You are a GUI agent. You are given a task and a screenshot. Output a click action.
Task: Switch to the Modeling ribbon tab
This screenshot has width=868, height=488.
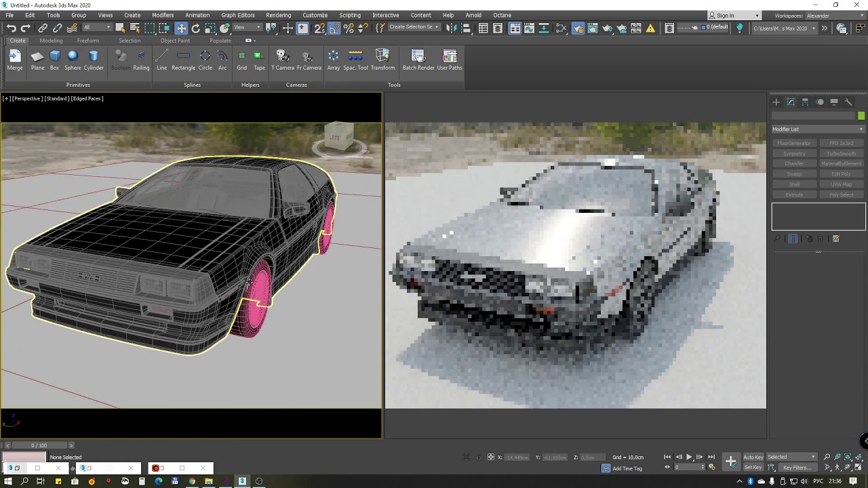point(51,41)
